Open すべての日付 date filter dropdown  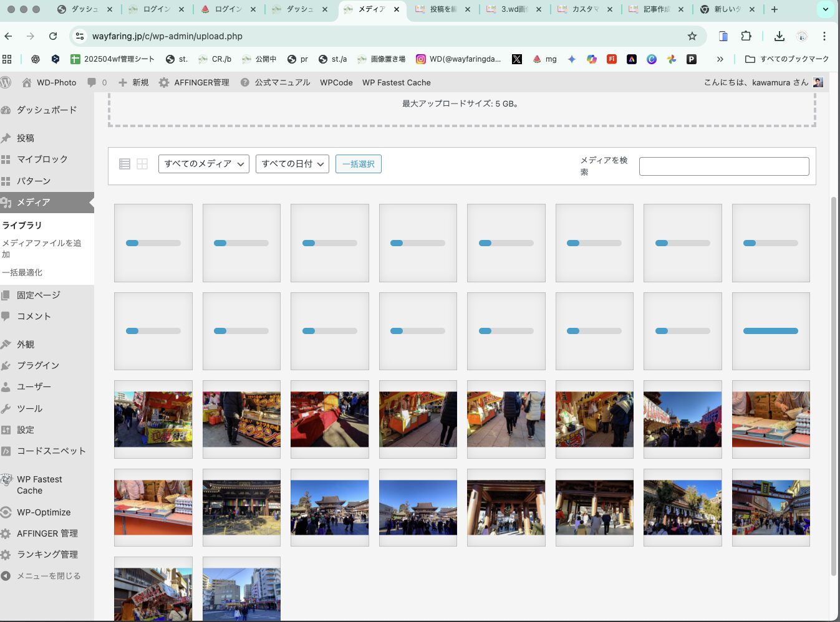pyautogui.click(x=292, y=164)
